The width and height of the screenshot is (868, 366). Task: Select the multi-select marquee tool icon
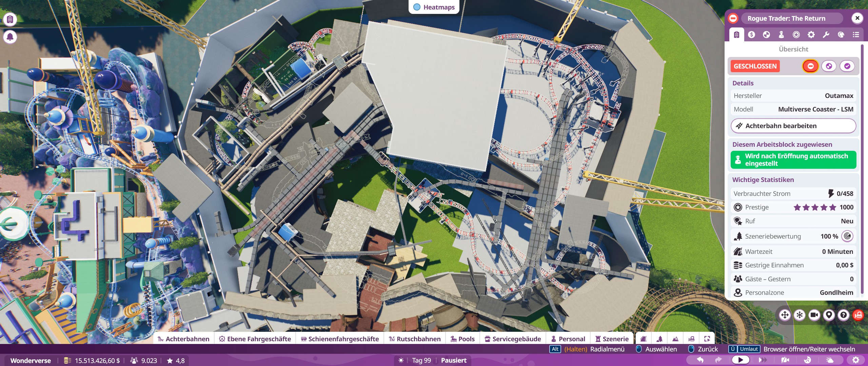707,339
